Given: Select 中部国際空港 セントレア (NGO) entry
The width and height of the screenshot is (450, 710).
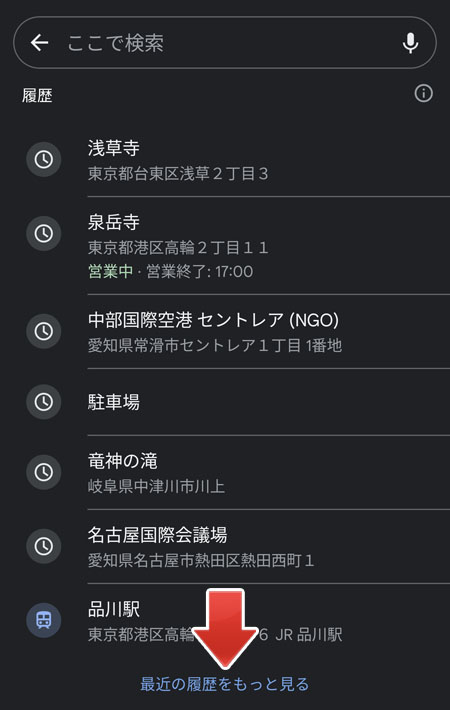Looking at the screenshot, I should 225,331.
